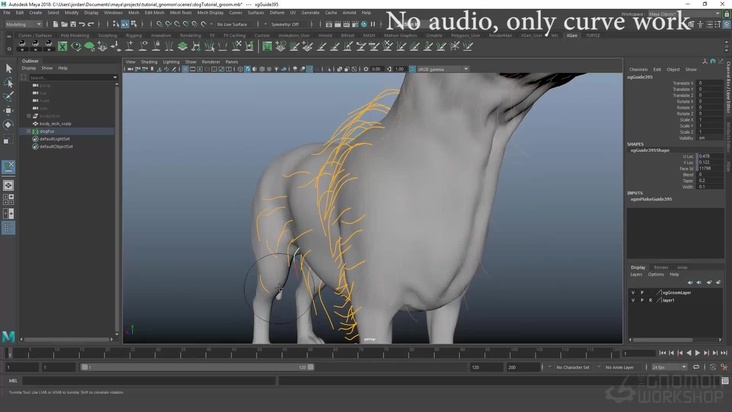Click create layer from selected icon
Viewport: 732px width, 412px height.
click(718, 282)
